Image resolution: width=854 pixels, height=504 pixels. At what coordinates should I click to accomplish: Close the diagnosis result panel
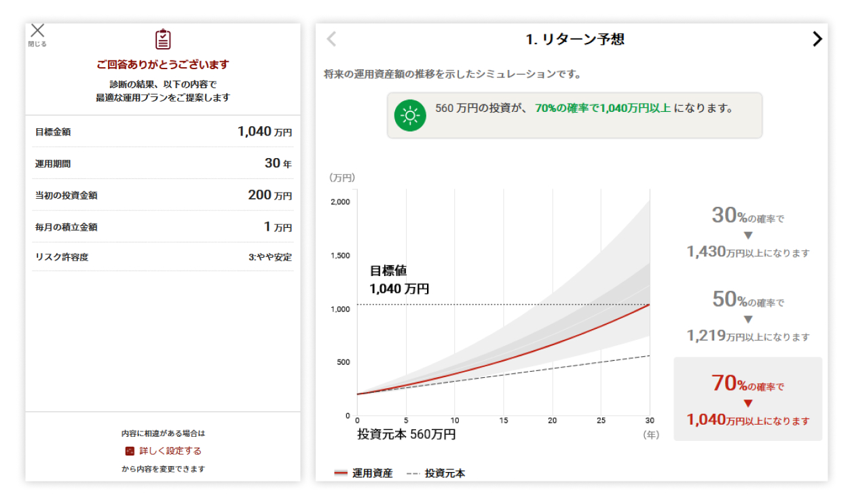click(37, 35)
